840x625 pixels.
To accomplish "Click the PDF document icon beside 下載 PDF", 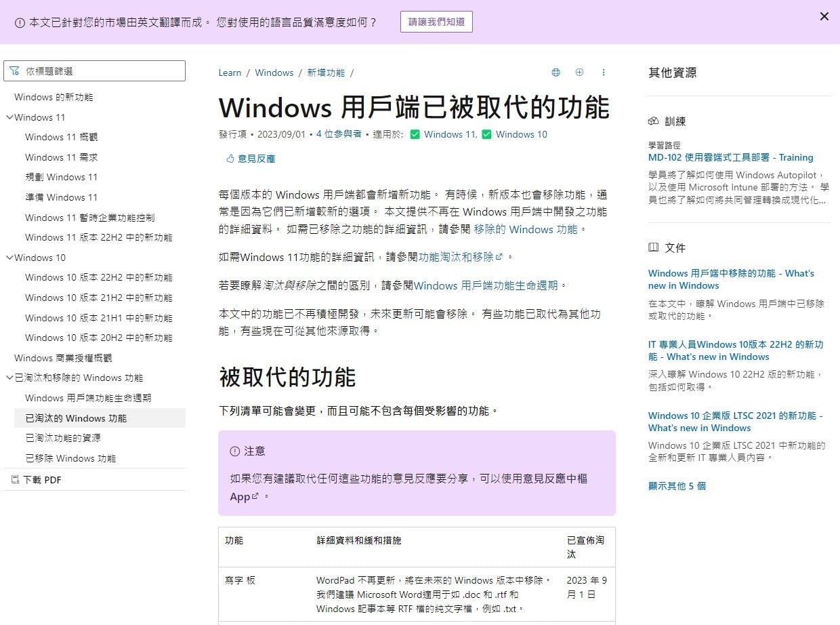I will click(x=15, y=480).
